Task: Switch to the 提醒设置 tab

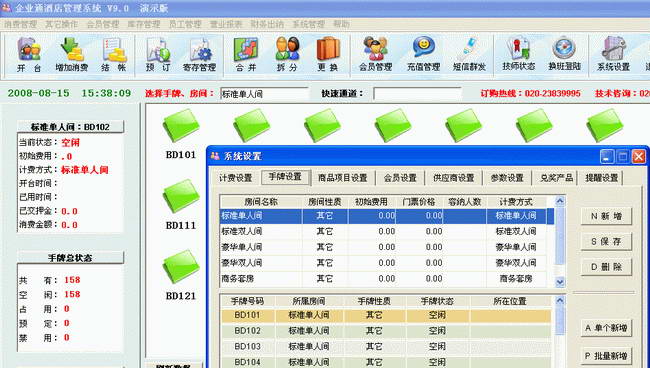Action: point(601,178)
